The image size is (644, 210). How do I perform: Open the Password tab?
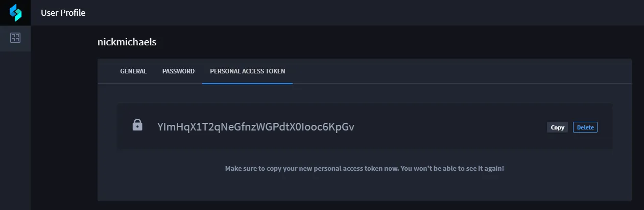(x=178, y=71)
